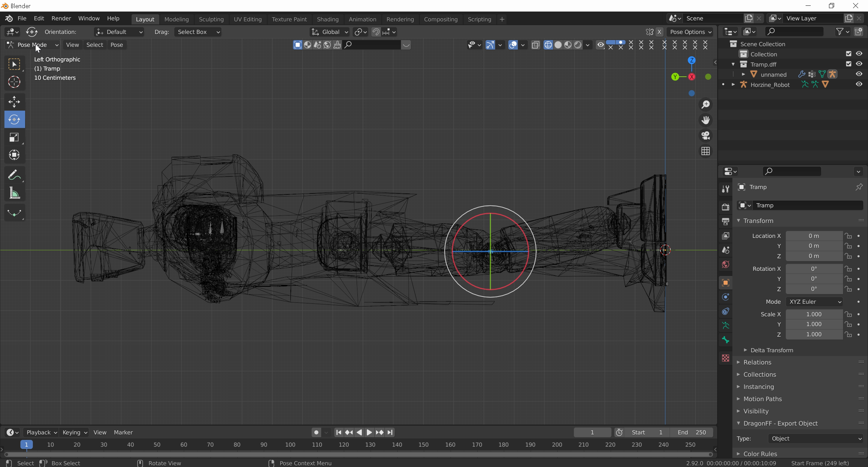868x467 pixels.
Task: Expand the Relations panel
Action: pos(757,362)
